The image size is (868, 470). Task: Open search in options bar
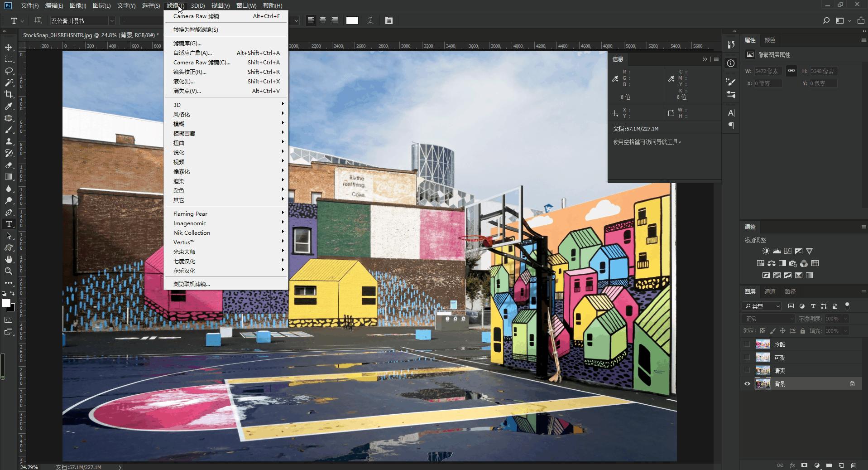point(826,20)
